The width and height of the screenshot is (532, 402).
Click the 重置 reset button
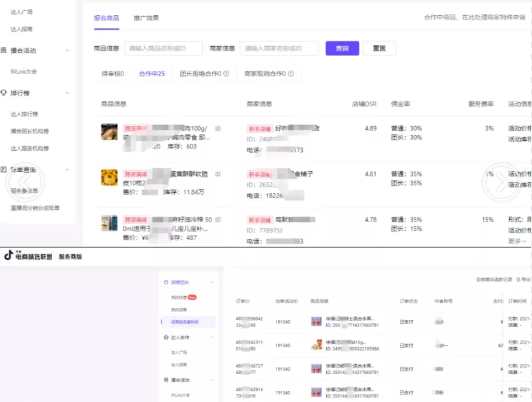click(379, 48)
